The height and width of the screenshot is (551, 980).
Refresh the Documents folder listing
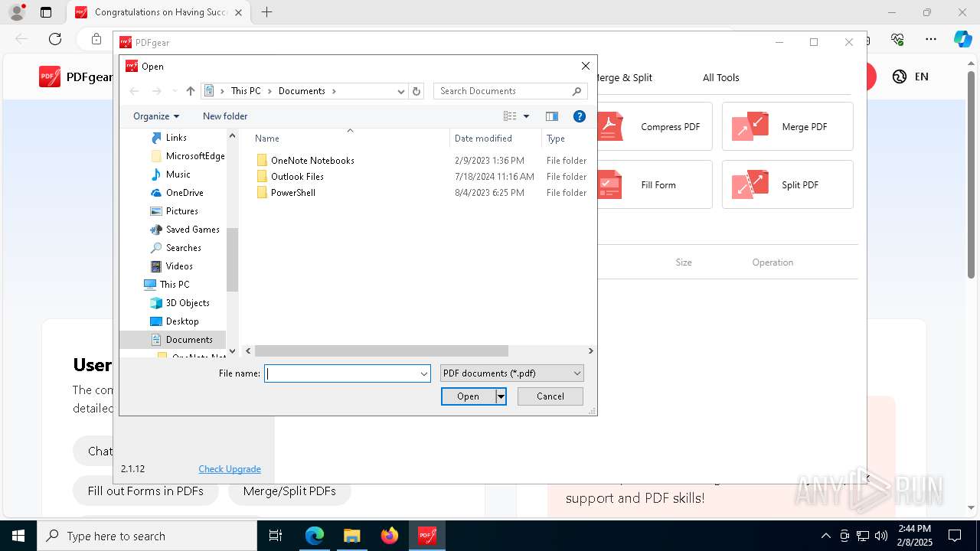[x=416, y=91]
